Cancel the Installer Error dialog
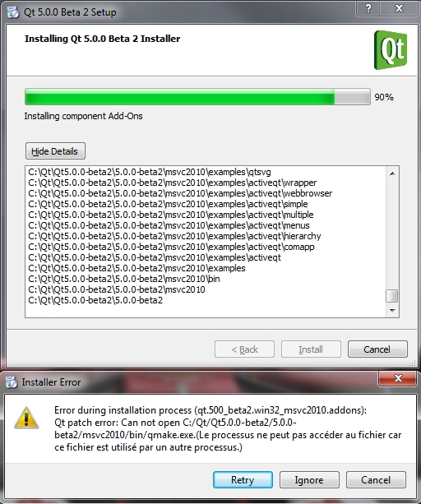The height and width of the screenshot is (504, 421). click(376, 480)
